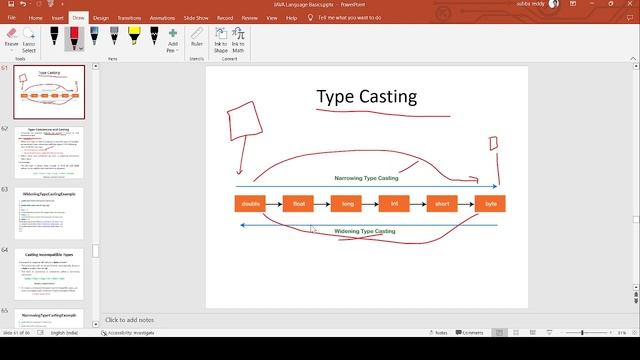Expand the red pen options arrow
The width and height of the screenshot is (640, 360).
coord(81,49)
